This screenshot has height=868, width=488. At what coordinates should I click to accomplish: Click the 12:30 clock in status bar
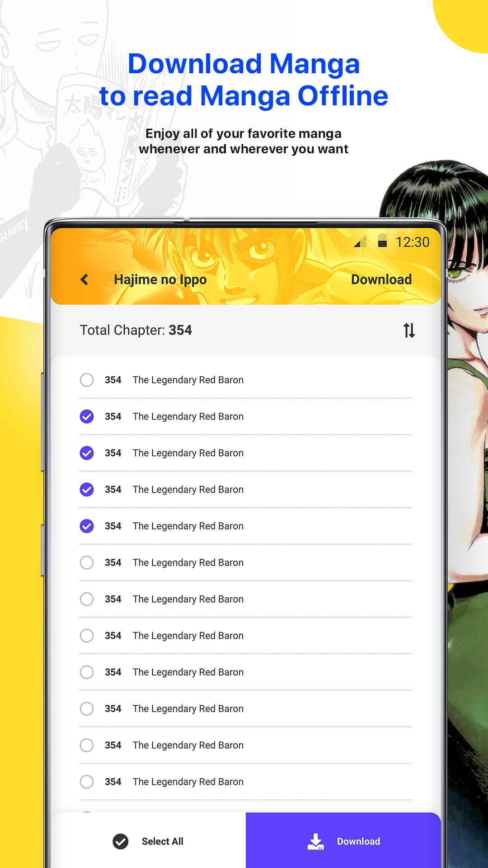click(x=413, y=242)
